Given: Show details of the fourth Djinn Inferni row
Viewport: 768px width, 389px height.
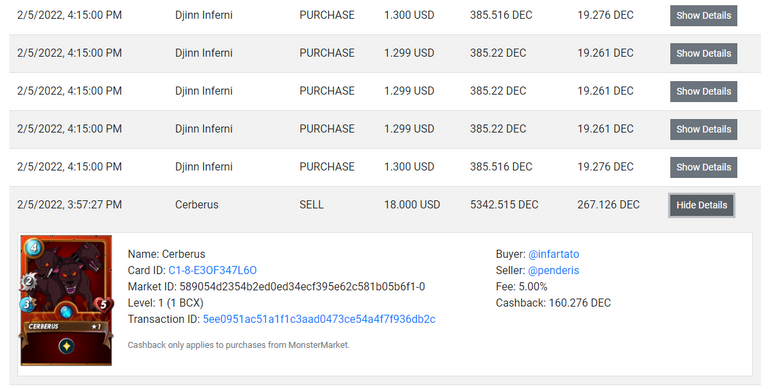Looking at the screenshot, I should click(703, 129).
